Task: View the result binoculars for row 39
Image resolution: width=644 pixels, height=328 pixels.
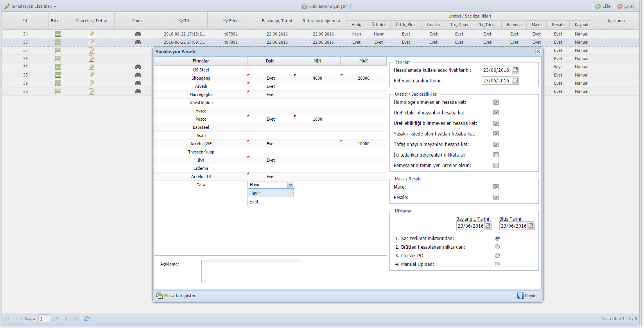Action: [138, 83]
